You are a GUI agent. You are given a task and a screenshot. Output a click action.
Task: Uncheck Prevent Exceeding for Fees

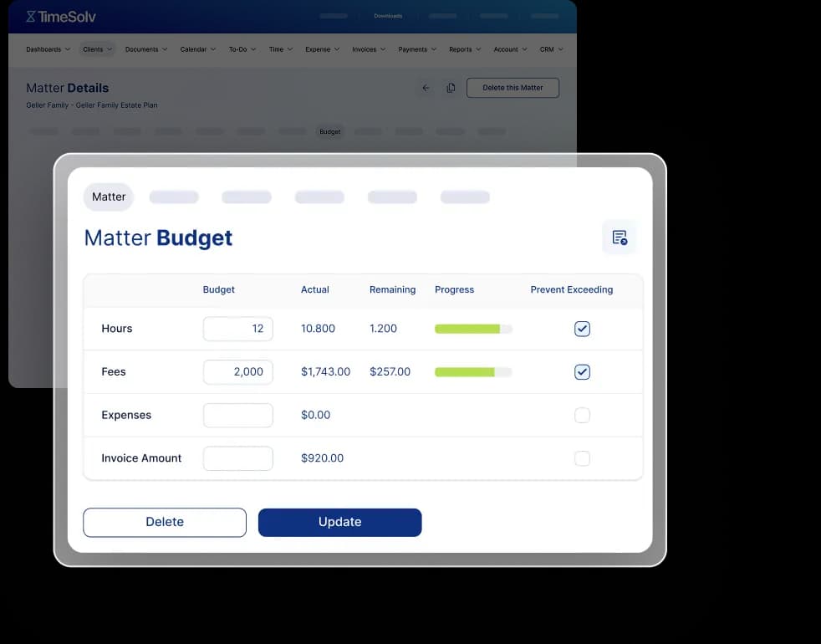tap(582, 371)
